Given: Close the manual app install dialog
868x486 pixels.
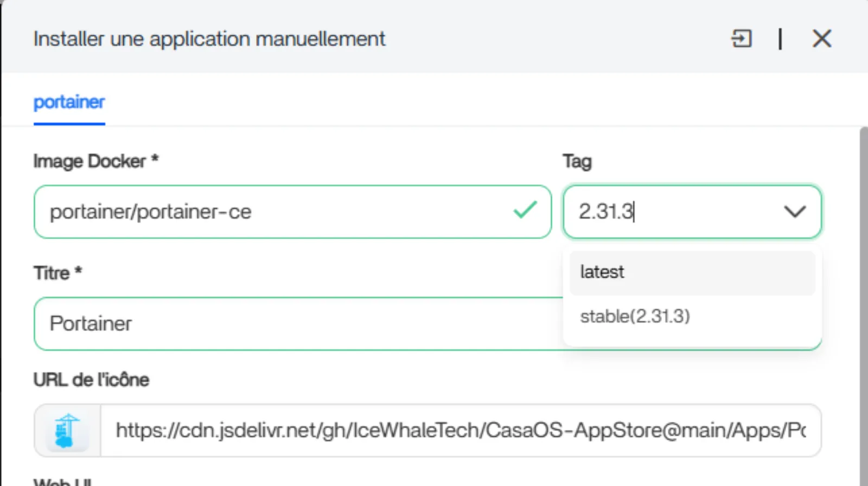Looking at the screenshot, I should click(x=821, y=39).
